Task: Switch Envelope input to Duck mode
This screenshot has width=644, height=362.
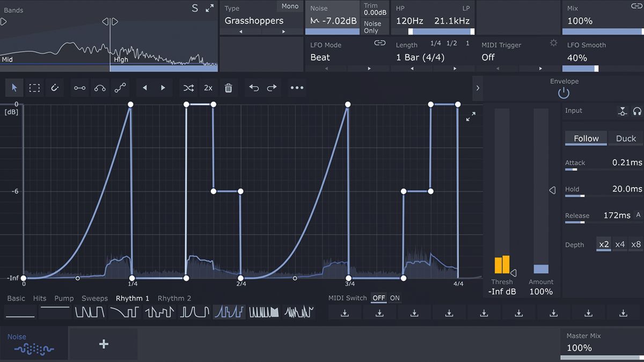Action: 625,138
